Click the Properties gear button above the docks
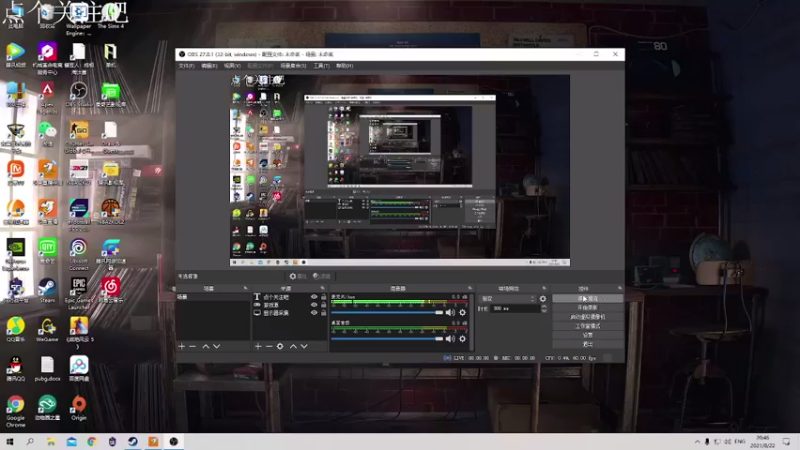The image size is (800, 450). tap(298, 276)
